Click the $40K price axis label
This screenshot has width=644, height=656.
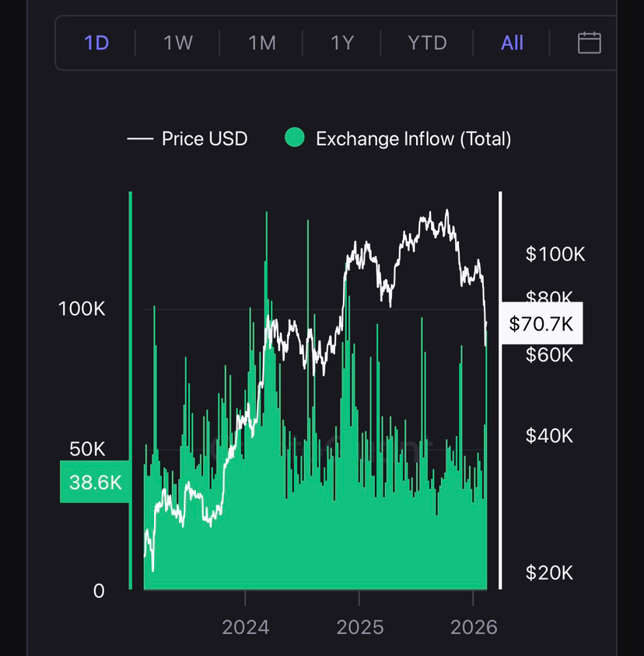tap(550, 436)
